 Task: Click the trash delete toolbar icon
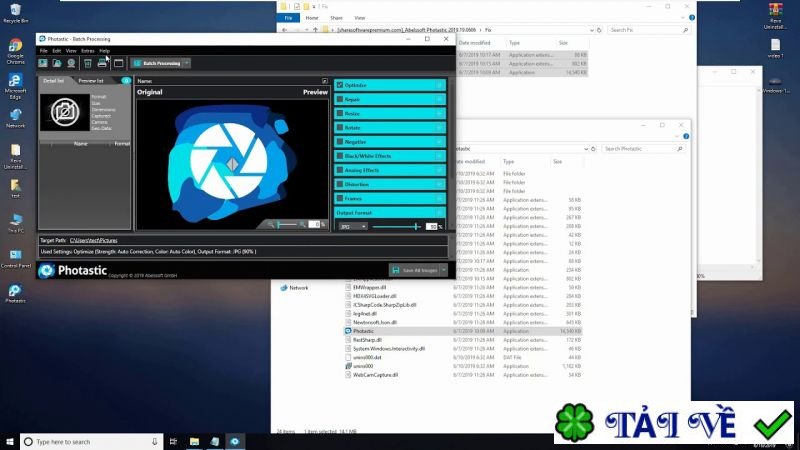(88, 63)
